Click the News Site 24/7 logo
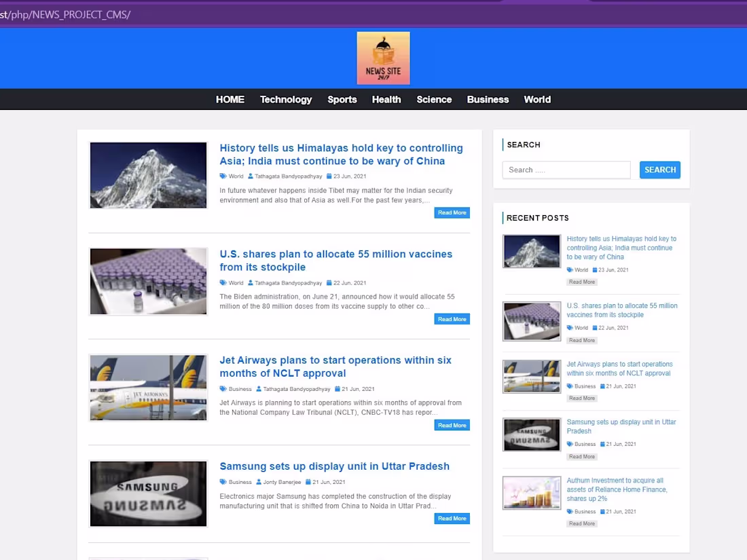 [383, 57]
